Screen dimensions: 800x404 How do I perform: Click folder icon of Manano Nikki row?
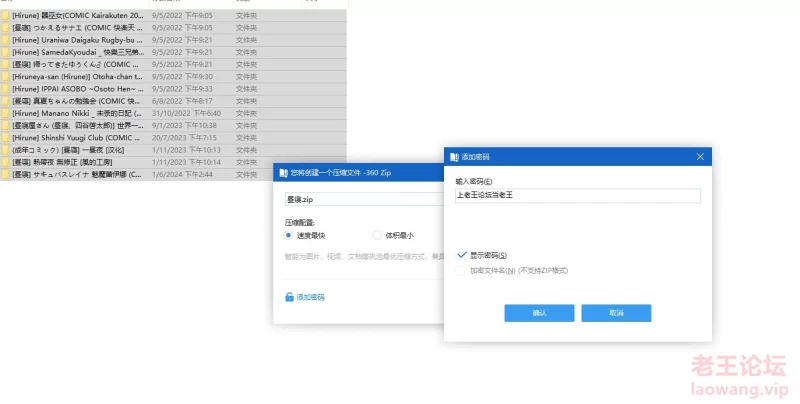pos(5,113)
